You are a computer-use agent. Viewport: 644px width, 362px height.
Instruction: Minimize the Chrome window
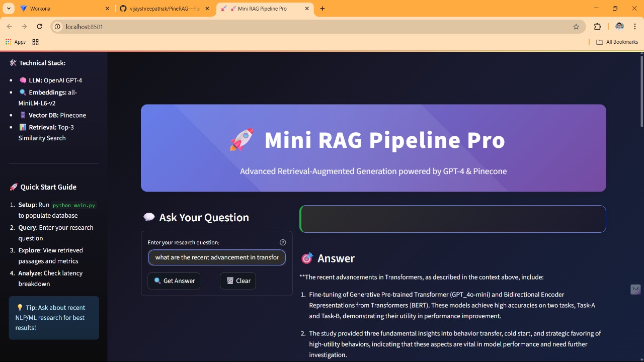pos(596,9)
